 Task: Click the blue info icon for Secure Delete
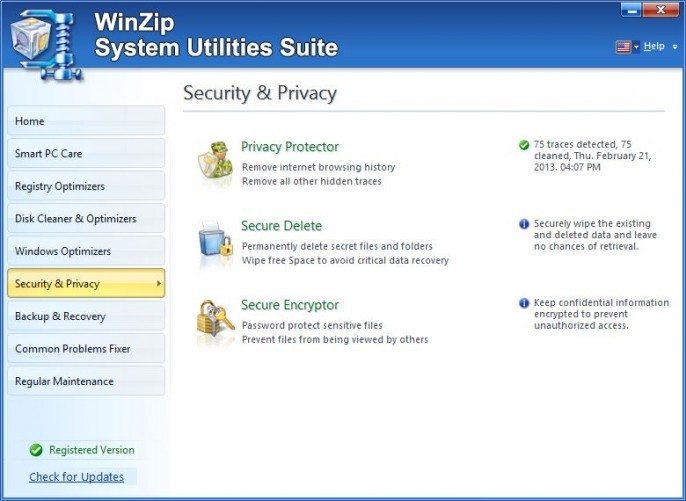point(524,224)
